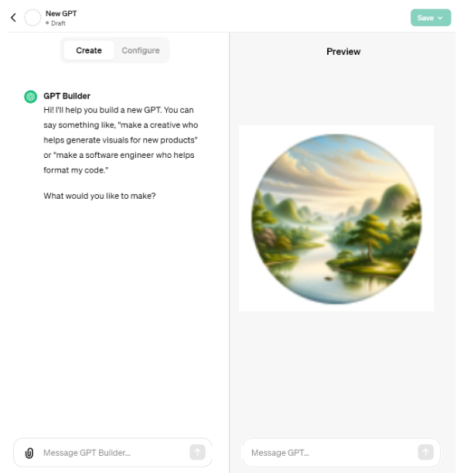Expand the Save dropdown chevron
The width and height of the screenshot is (457, 476).
coord(440,18)
